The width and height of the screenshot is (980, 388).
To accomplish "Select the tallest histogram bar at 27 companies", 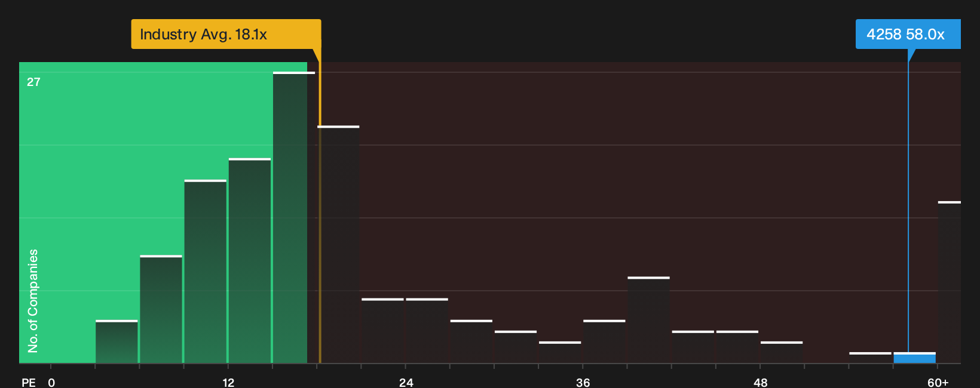I will [294, 217].
